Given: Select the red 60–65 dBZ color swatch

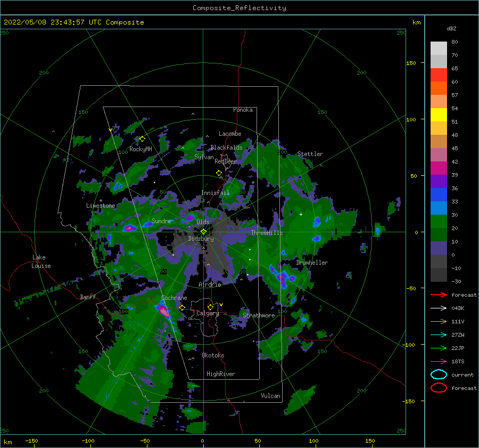Looking at the screenshot, I should tap(439, 75).
